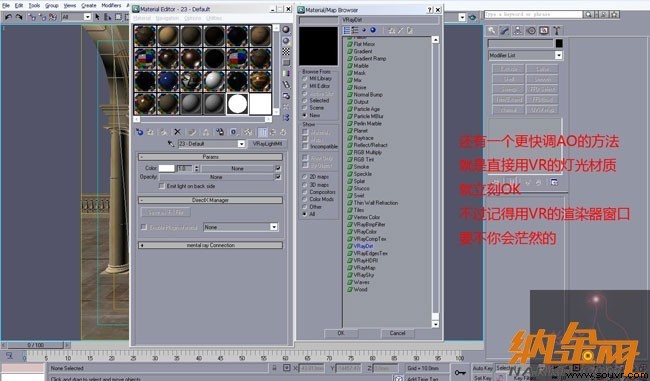The image size is (650, 381).
Task: Click the keyword search input field
Action: 533,15
